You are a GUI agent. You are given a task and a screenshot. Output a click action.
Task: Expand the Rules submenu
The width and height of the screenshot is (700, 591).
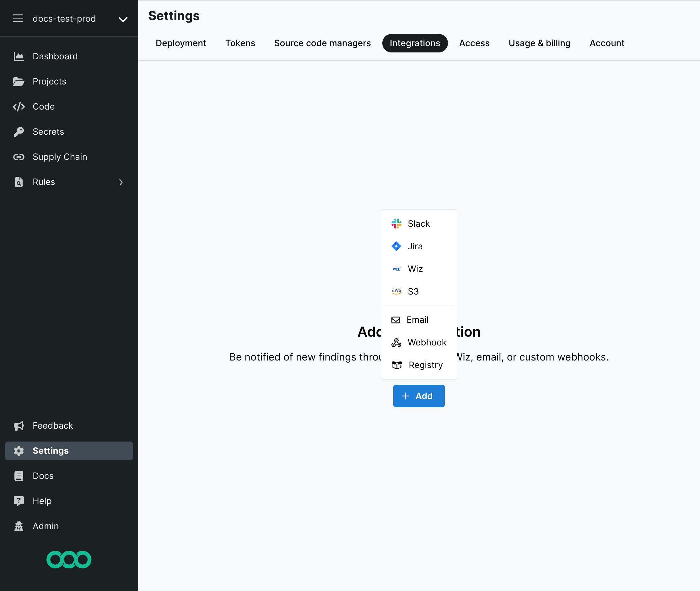pos(121,182)
